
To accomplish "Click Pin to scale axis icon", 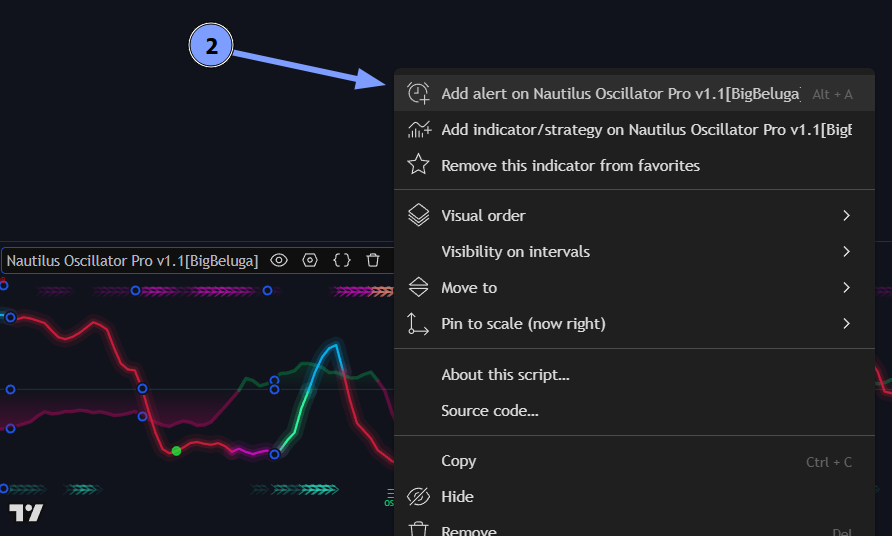I will pos(418,324).
